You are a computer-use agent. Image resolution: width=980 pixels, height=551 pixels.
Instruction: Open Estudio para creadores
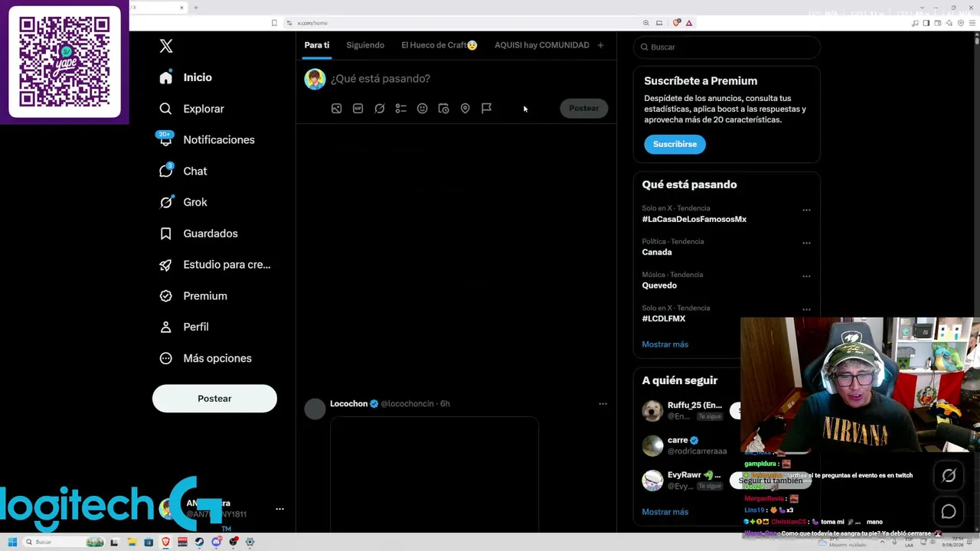pyautogui.click(x=214, y=265)
